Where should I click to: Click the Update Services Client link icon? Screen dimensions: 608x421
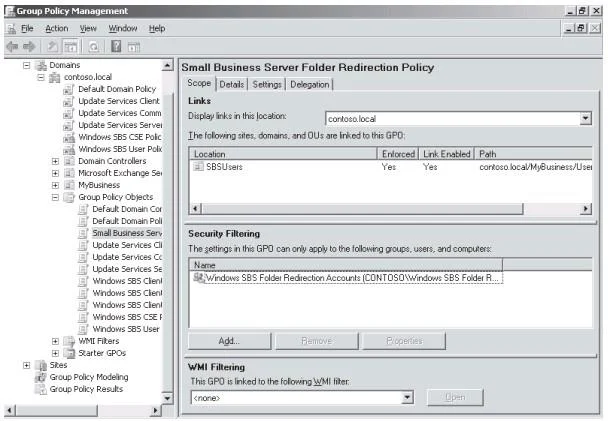[69, 101]
